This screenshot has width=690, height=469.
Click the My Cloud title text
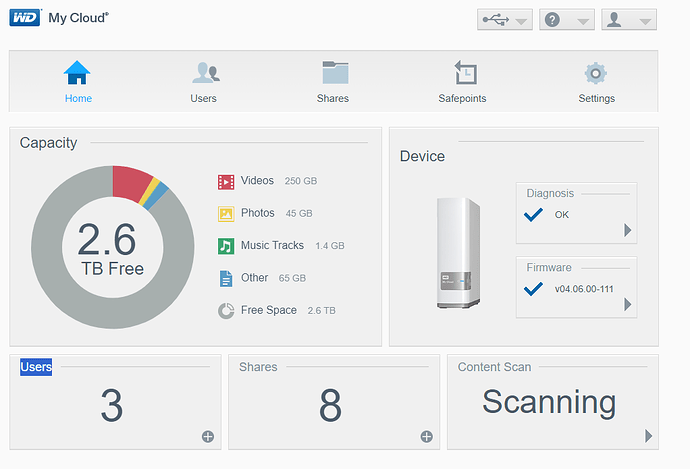pos(78,18)
